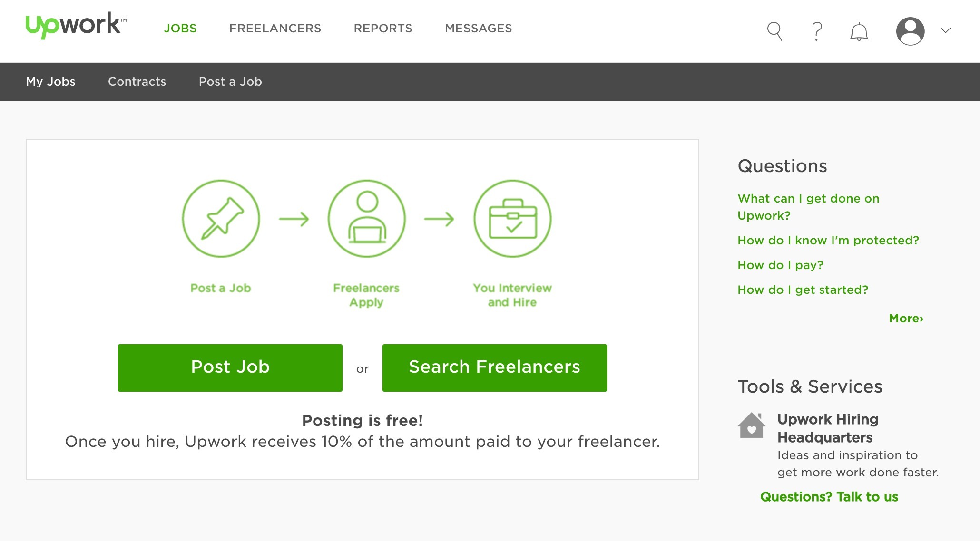Open the Reports menu

tap(383, 29)
